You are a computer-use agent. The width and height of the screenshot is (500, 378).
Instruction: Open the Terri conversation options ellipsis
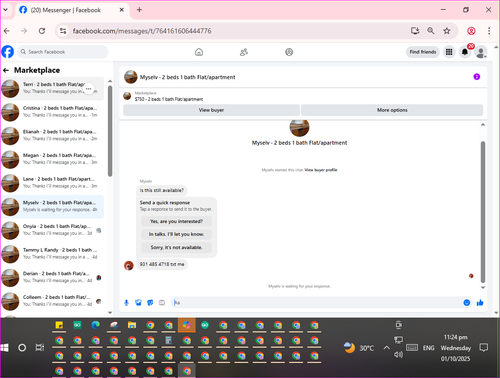(88, 89)
